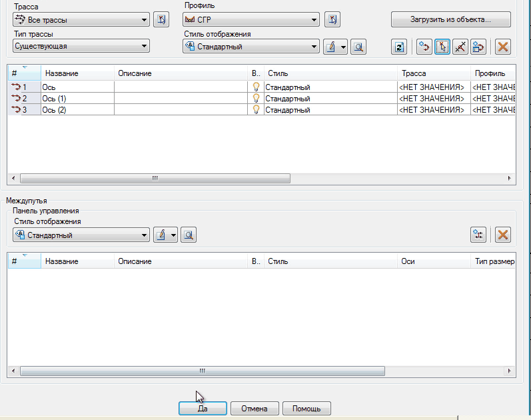Click the horizontal scrollbar of the axes table
The height and width of the screenshot is (420, 531).
[x=155, y=179]
